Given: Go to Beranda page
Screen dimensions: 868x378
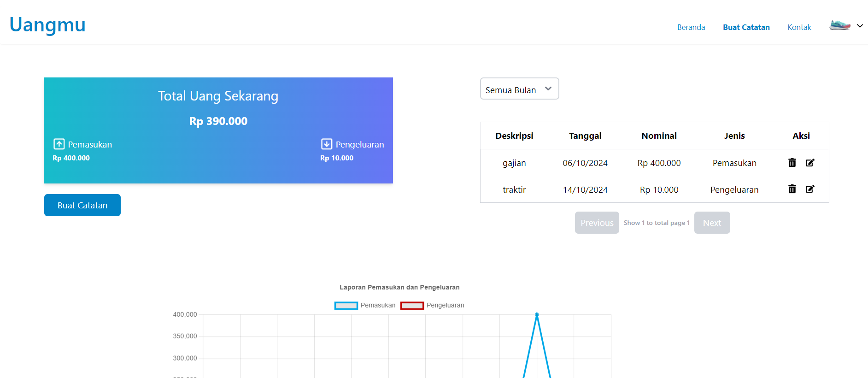Looking at the screenshot, I should (691, 27).
